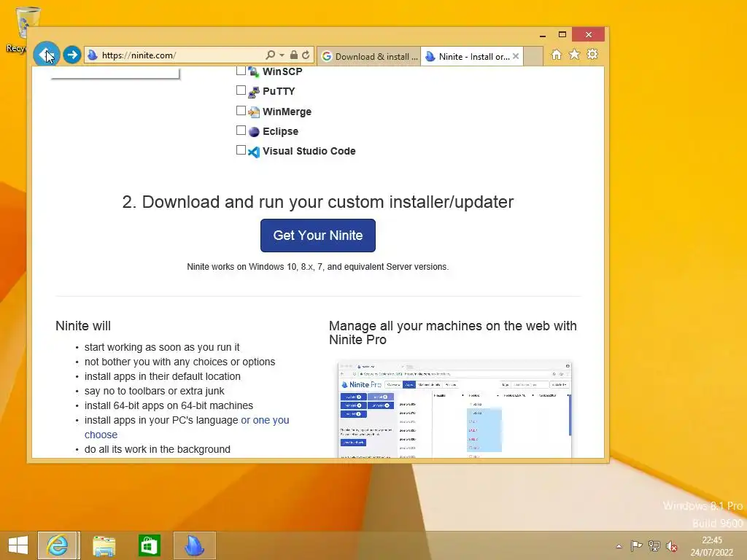Click the Eclipse label text
Image resolution: width=747 pixels, height=560 pixels.
[x=281, y=131]
